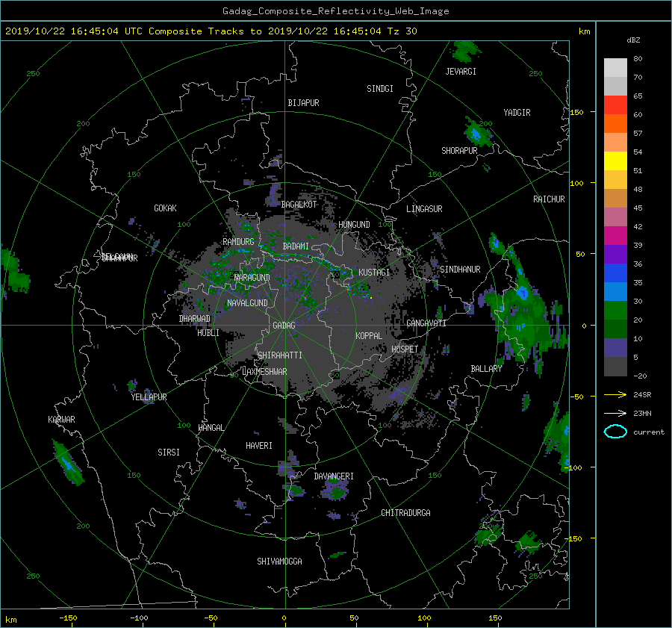Click the dBZ legend heading
This screenshot has width=672, height=628.
[x=633, y=40]
